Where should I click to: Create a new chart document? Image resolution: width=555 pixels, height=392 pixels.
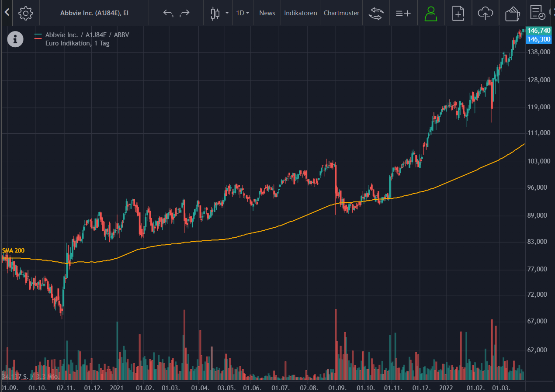coord(458,13)
